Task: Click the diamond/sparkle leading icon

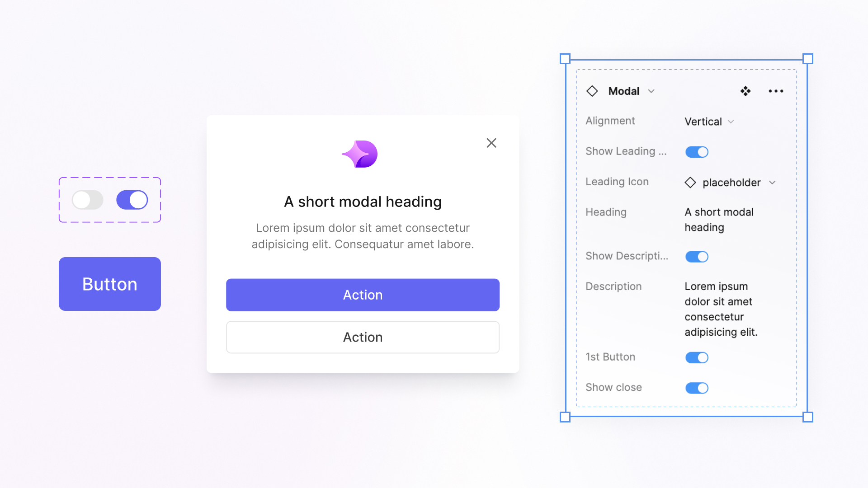Action: [363, 154]
